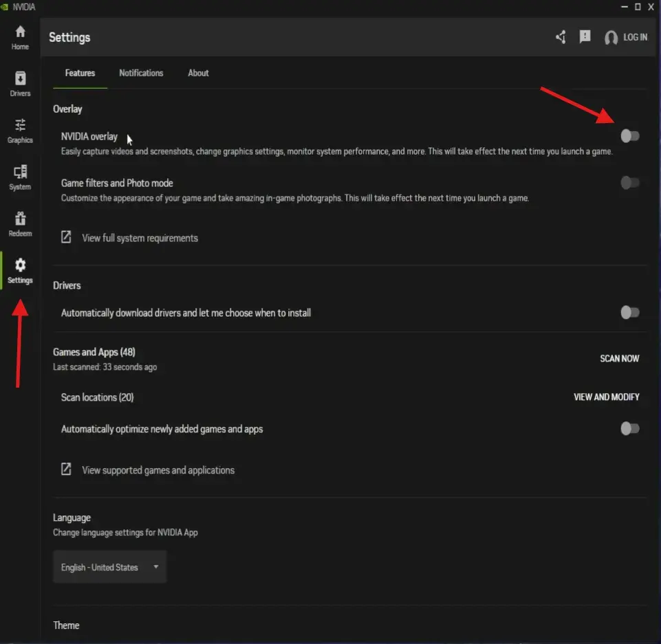Enable automatic optimization for new games
Viewport: 661px width, 644px height.
629,428
